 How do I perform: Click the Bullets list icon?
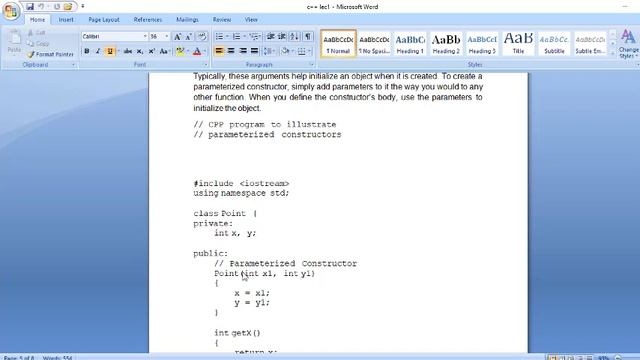click(219, 37)
